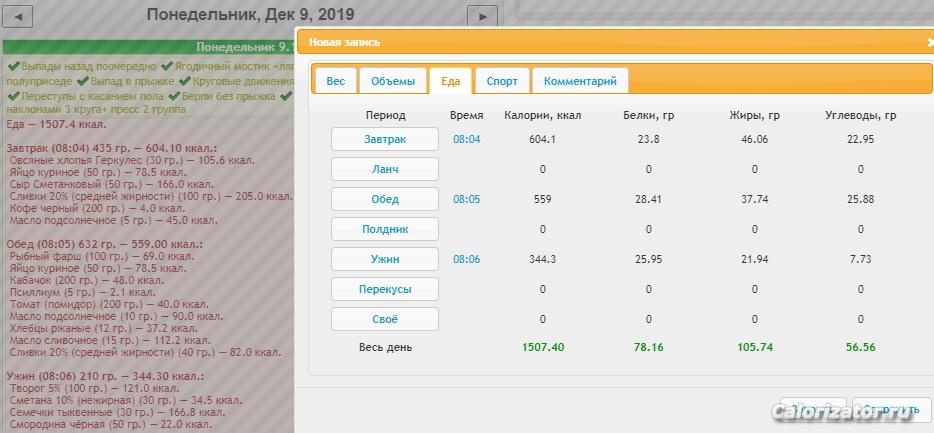Click the Перекусы period button
The height and width of the screenshot is (433, 934).
(385, 289)
